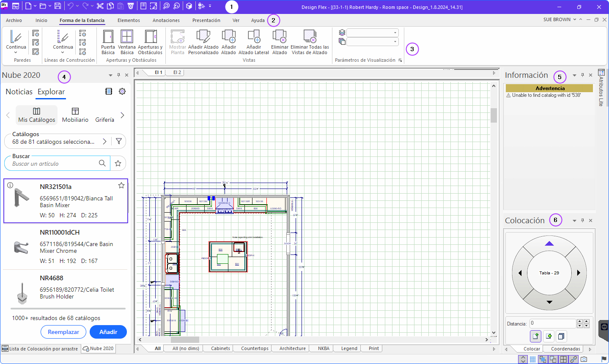The width and height of the screenshot is (609, 364).
Task: Toggle favorite star on NR321501a item
Action: [x=121, y=185]
